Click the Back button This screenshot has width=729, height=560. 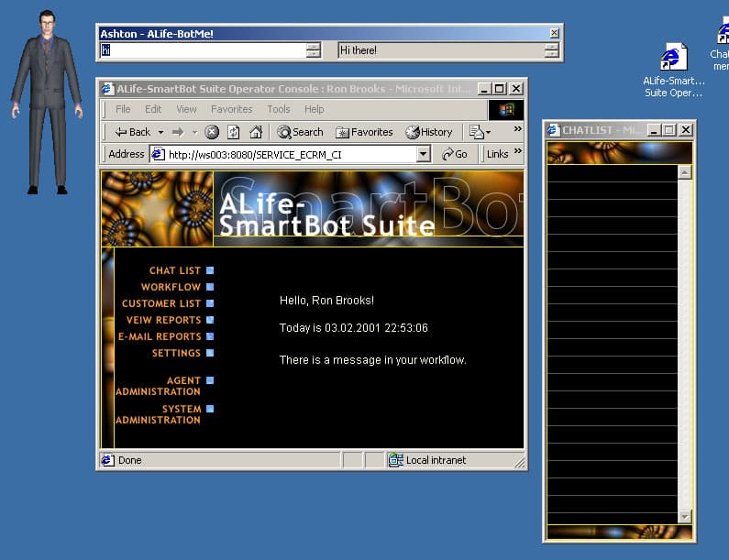(132, 132)
